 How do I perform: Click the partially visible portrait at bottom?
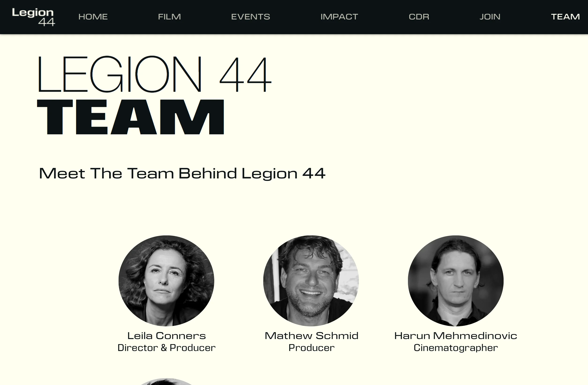click(166, 381)
